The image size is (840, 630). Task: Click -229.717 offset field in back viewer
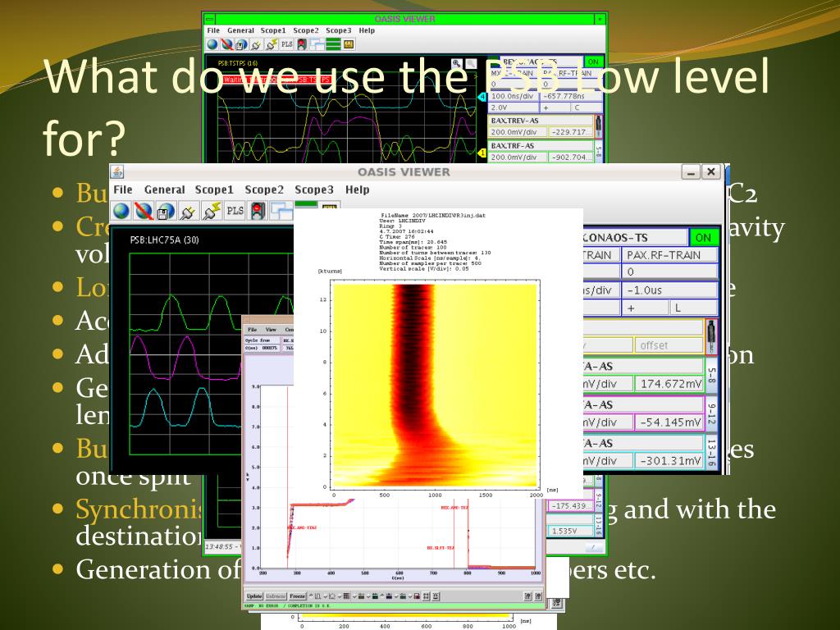coord(571,132)
